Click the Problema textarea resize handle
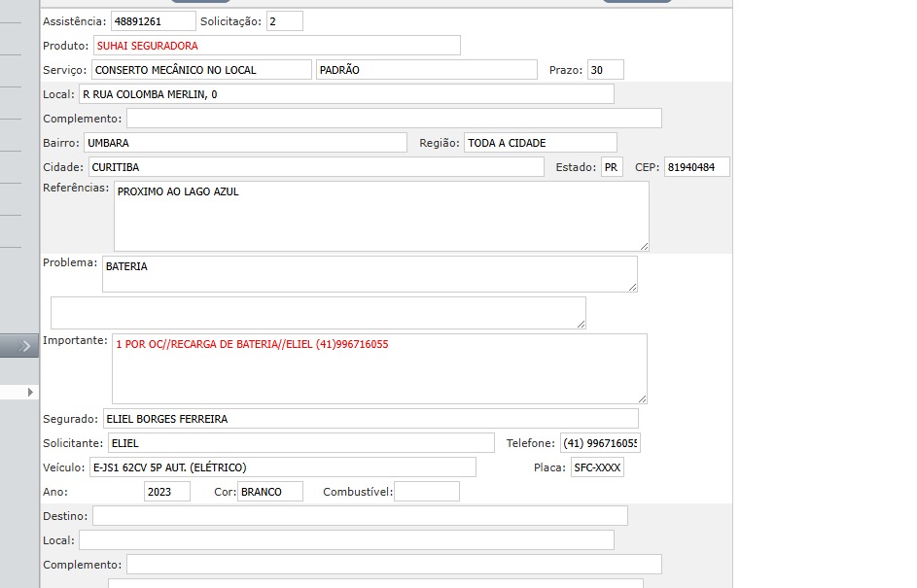Viewport: 917px width, 588px height. [632, 286]
